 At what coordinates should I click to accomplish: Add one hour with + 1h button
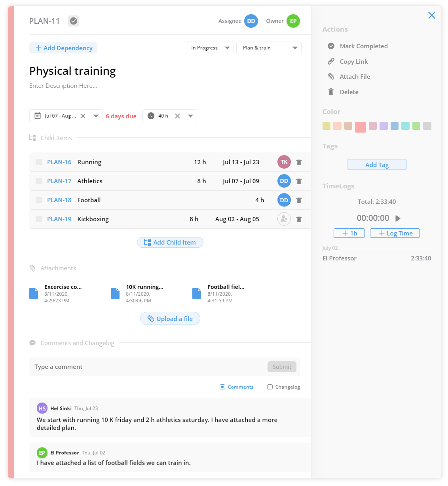(x=349, y=233)
